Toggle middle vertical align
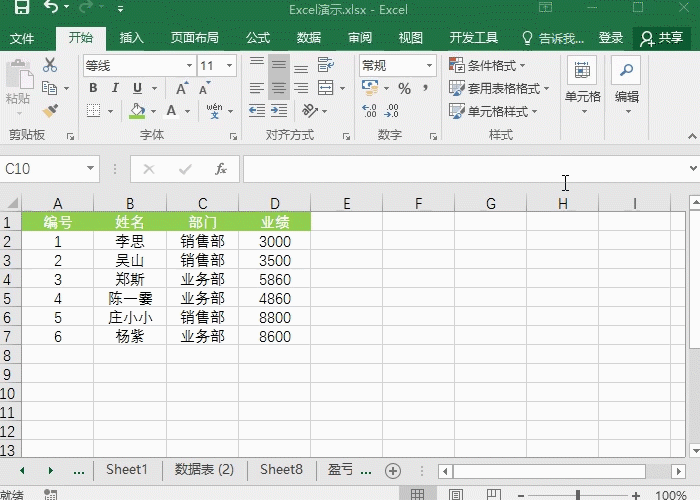700x500 pixels. pyautogui.click(x=279, y=66)
